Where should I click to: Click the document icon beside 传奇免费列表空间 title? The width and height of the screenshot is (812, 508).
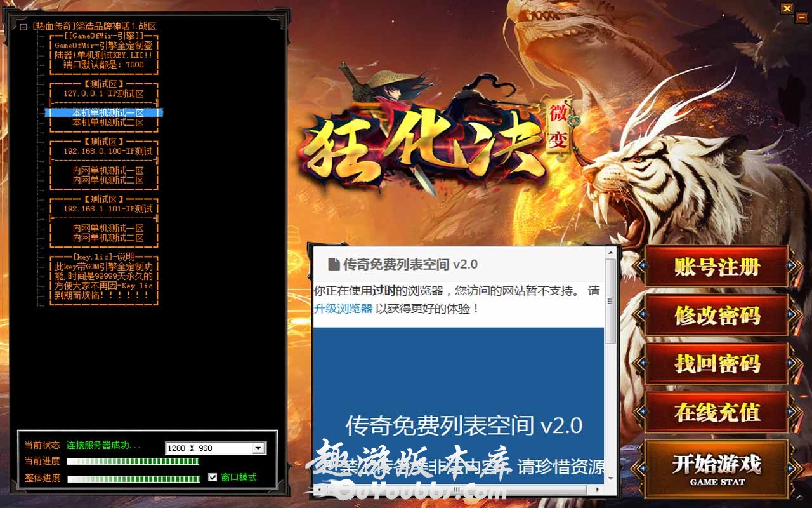tap(333, 264)
